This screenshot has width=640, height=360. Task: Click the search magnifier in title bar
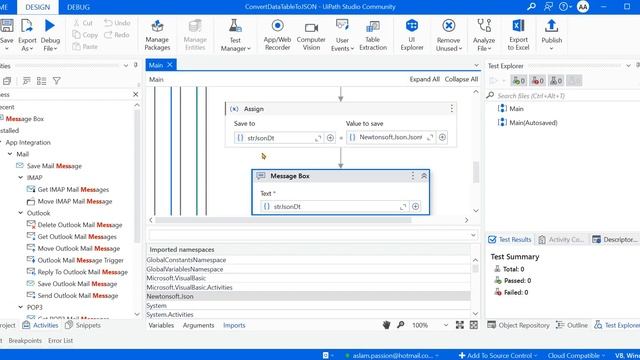coord(531,7)
